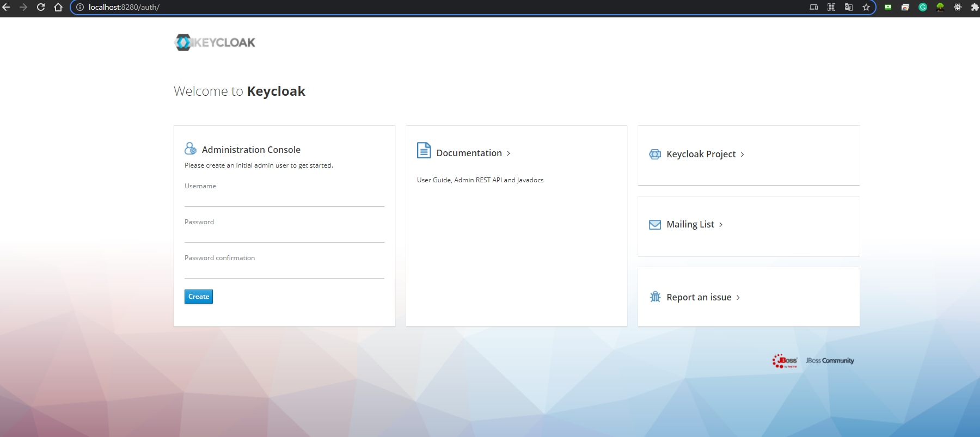Click the Welcome to Keycloak heading

tap(240, 91)
